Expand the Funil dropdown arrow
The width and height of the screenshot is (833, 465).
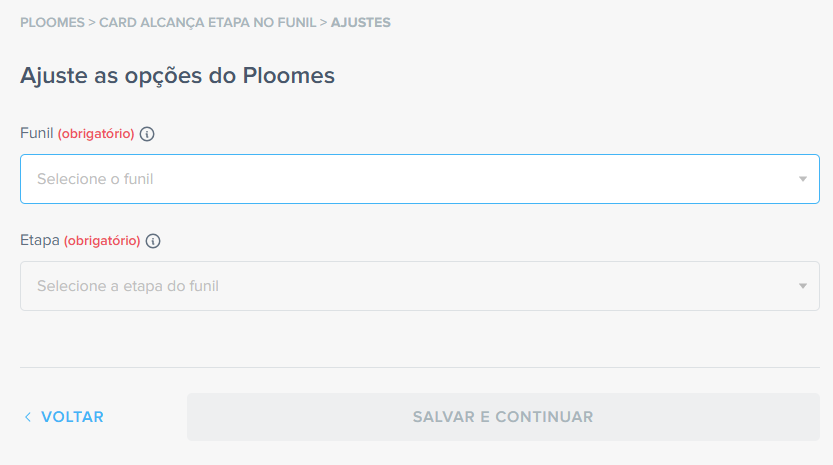click(802, 180)
